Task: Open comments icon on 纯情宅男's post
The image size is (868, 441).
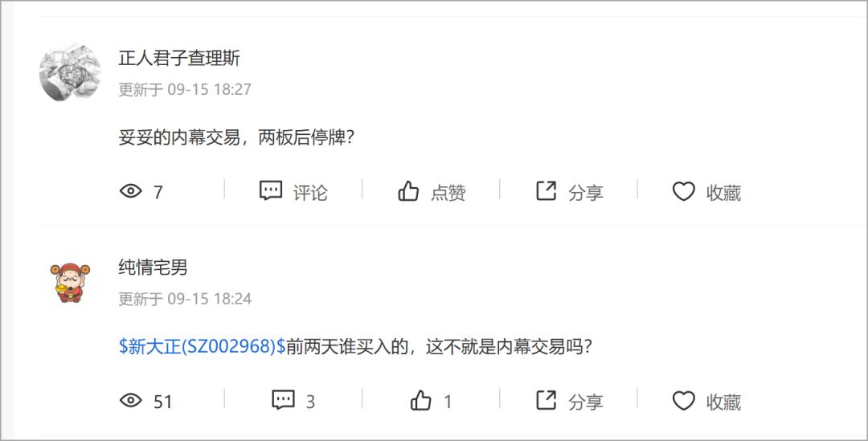Action: [283, 400]
